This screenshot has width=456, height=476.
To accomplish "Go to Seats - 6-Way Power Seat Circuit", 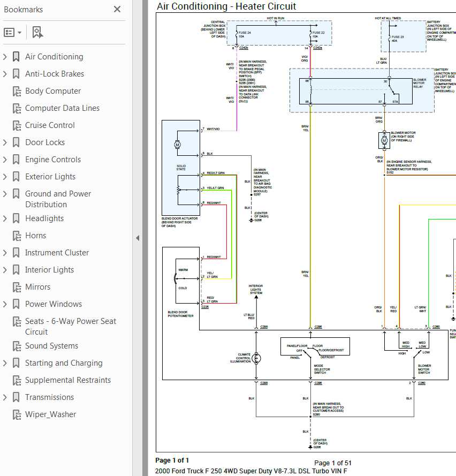I will click(71, 326).
